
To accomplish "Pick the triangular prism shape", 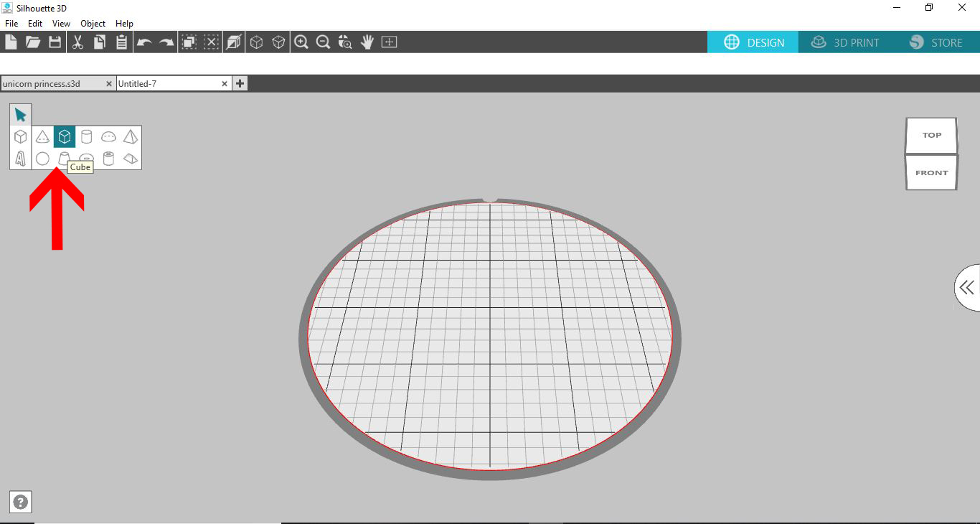I will [131, 159].
